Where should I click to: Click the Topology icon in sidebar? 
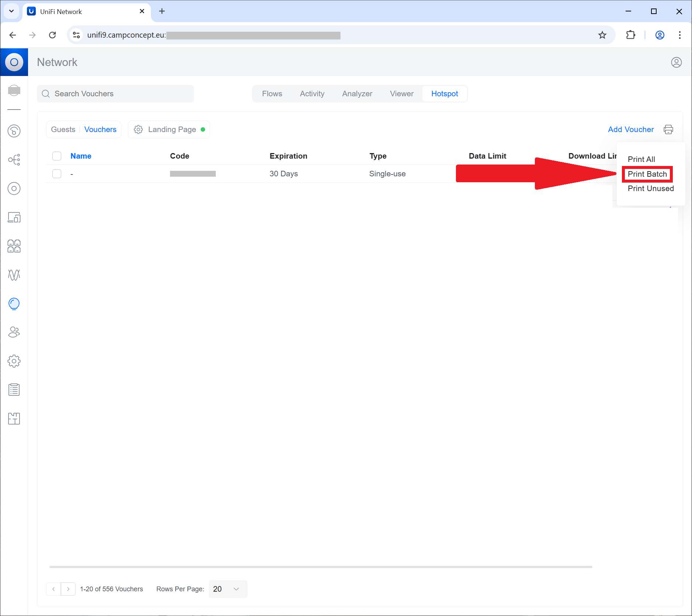(14, 160)
